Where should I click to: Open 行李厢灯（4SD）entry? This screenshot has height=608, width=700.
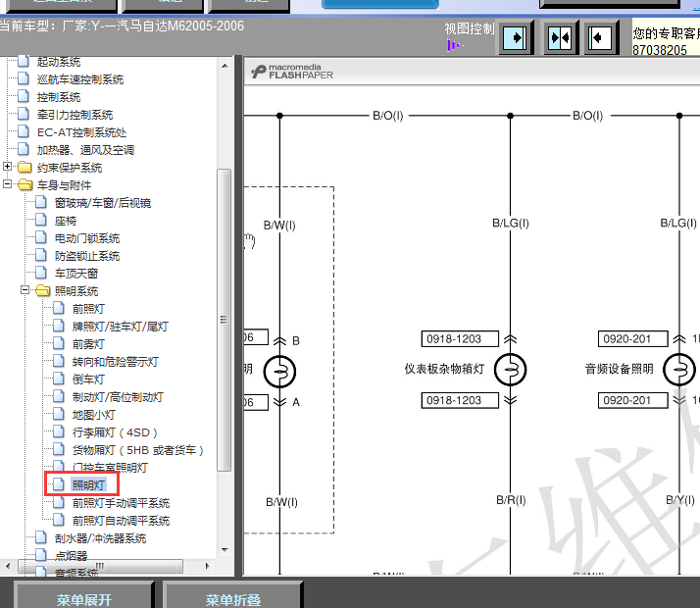pyautogui.click(x=115, y=433)
